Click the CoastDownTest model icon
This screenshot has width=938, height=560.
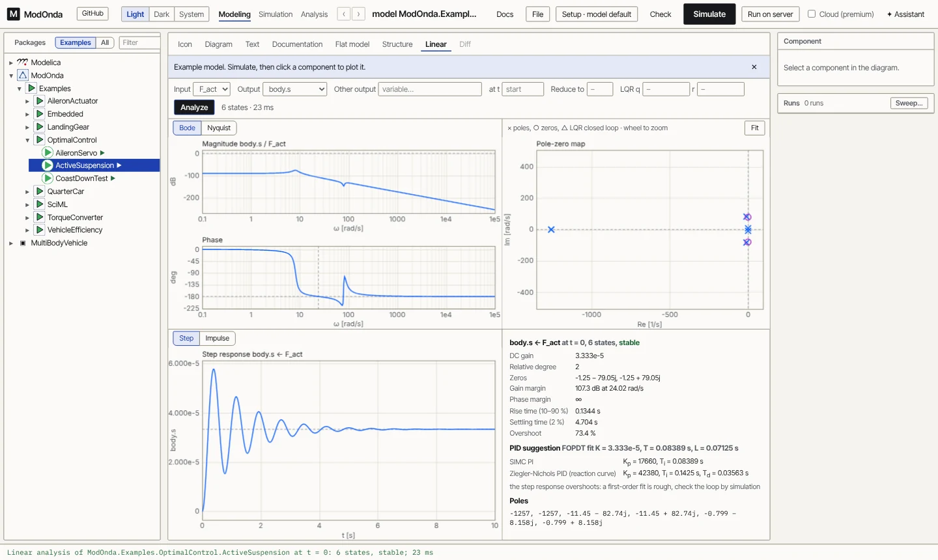coord(48,178)
